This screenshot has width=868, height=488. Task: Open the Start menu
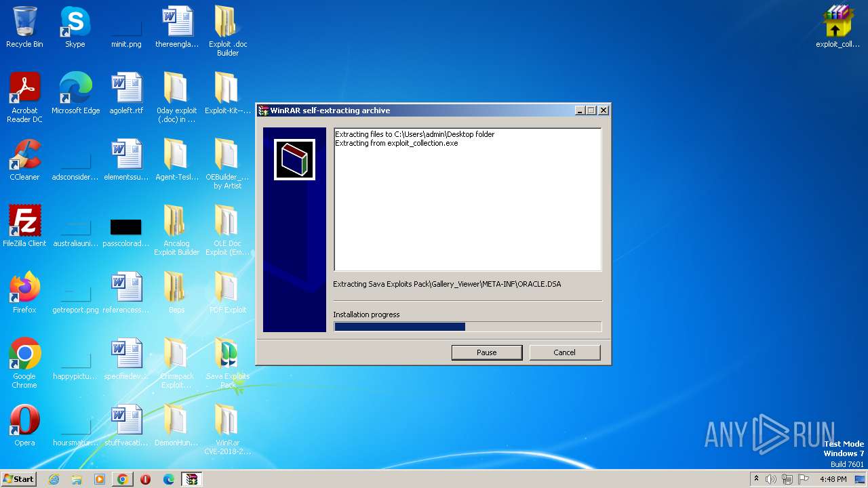(18, 479)
